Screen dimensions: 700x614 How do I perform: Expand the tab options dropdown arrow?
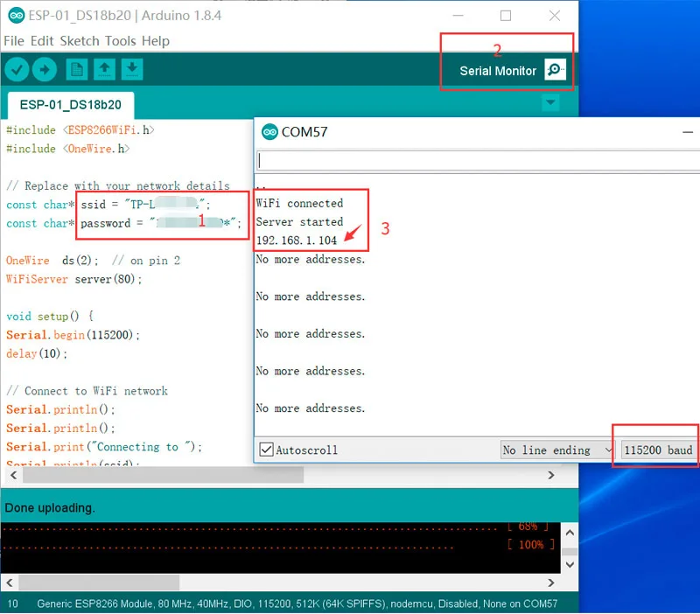551,102
